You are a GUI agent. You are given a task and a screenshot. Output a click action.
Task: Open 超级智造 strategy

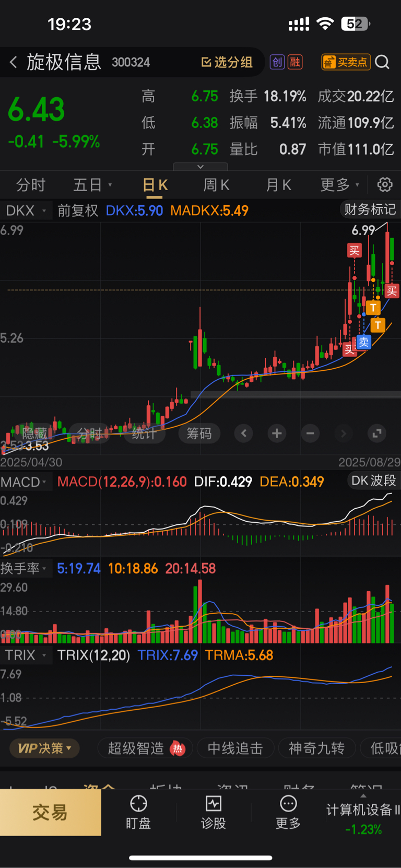click(145, 748)
